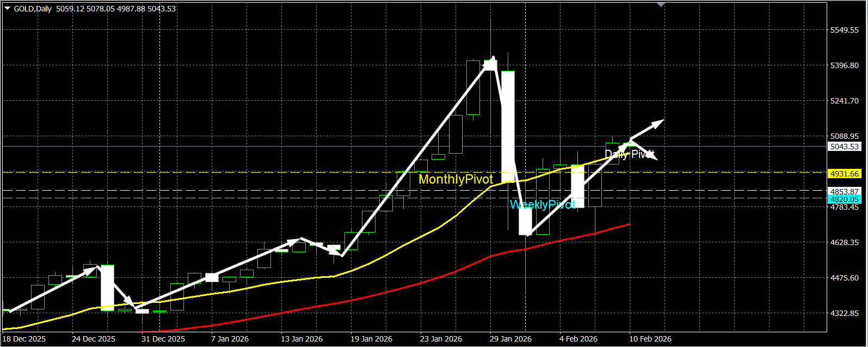The image size is (868, 347).
Task: Click the 29 Jan 2026 date label
Action: (510, 339)
